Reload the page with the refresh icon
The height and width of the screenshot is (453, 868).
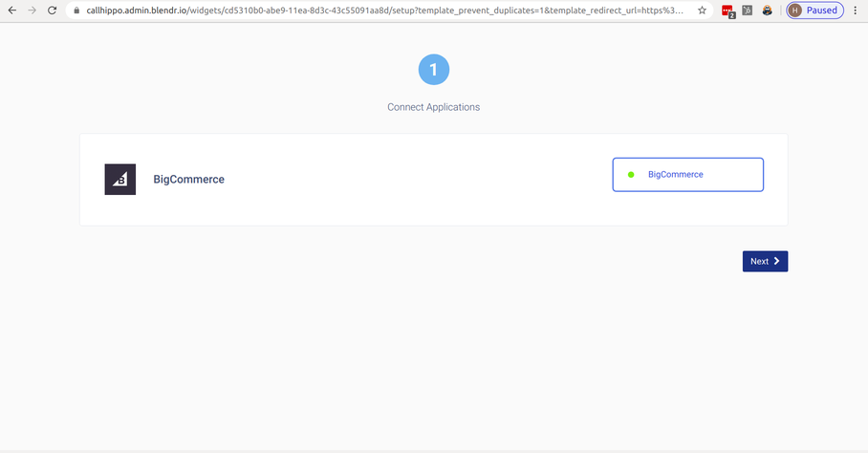[x=52, y=11]
